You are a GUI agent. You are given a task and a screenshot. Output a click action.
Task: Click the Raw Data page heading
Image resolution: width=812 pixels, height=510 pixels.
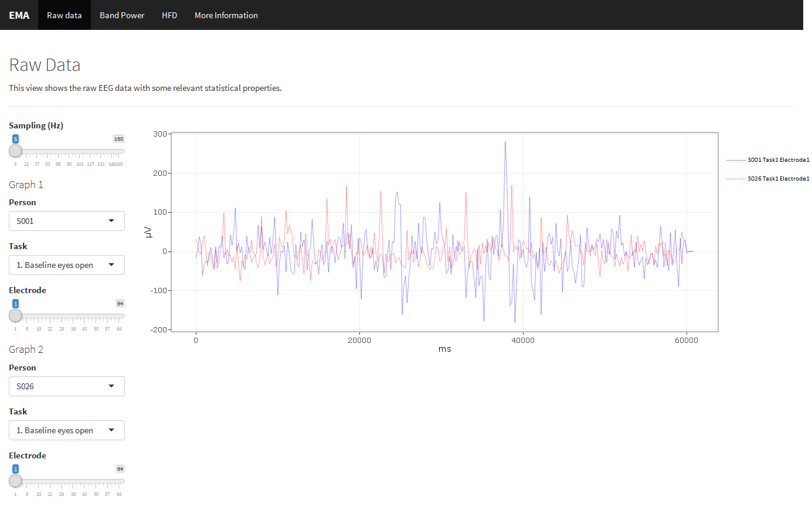[45, 65]
